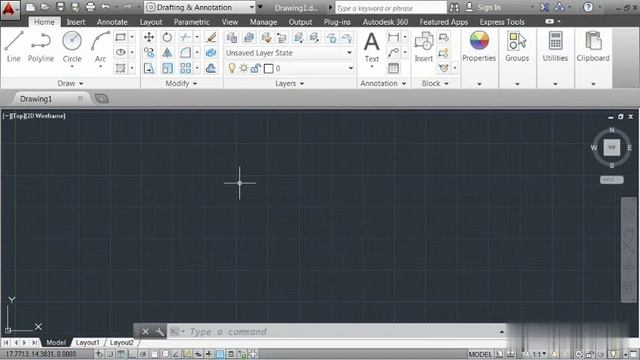This screenshot has height=360, width=640.
Task: Click the Insert block tool
Action: pyautogui.click(x=424, y=47)
